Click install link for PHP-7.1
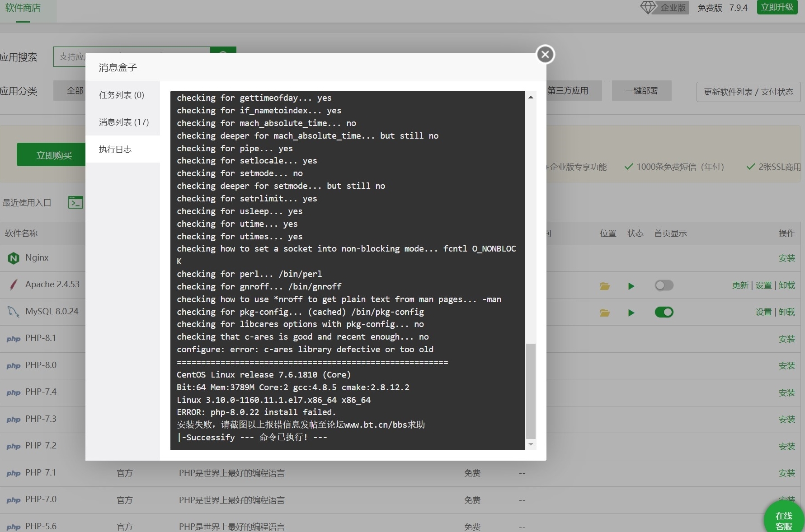The width and height of the screenshot is (805, 532). [786, 473]
